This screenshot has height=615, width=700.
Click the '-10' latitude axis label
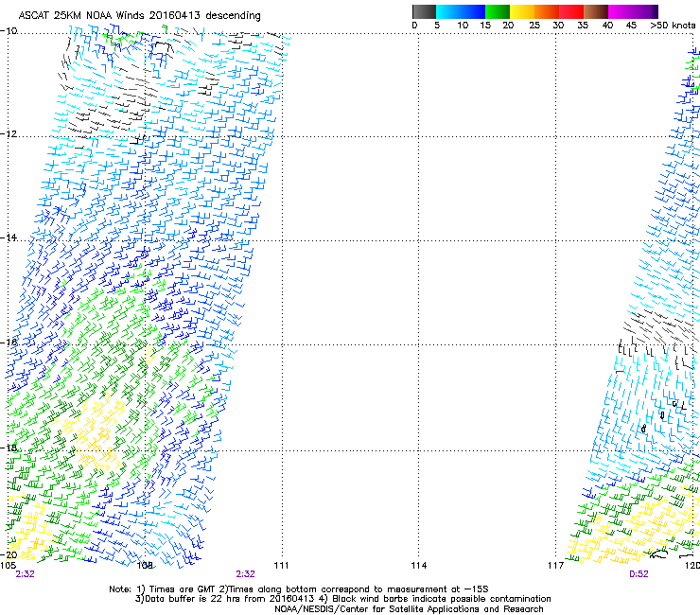pyautogui.click(x=9, y=31)
